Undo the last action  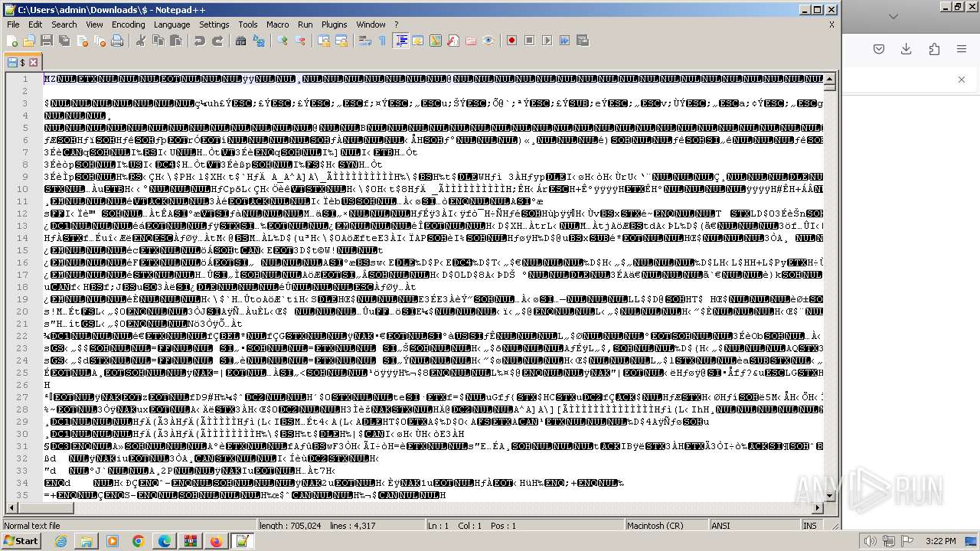pyautogui.click(x=200, y=41)
